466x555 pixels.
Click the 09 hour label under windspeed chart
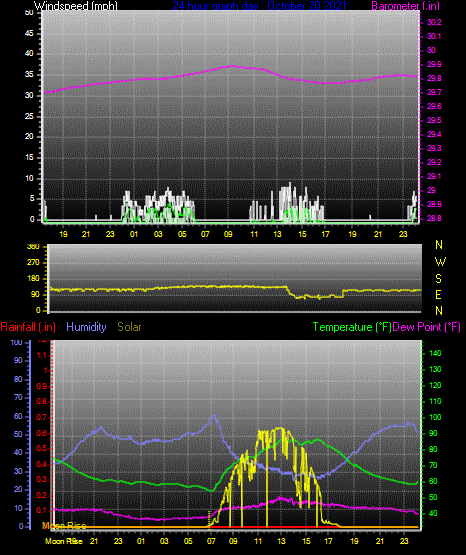tap(228, 234)
